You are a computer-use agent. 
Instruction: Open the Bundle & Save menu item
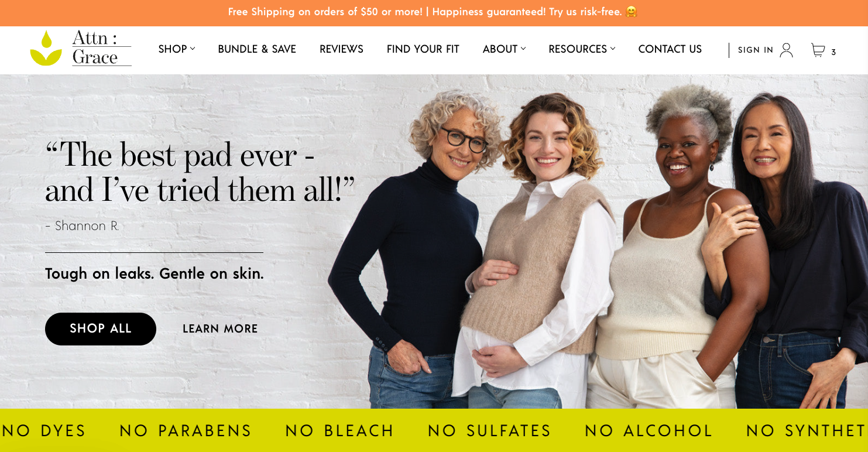click(x=257, y=49)
